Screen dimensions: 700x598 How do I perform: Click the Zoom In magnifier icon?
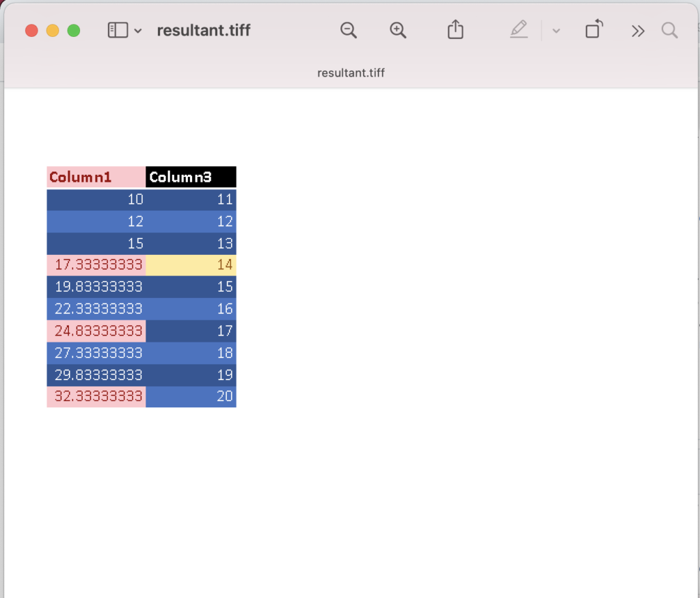click(x=398, y=30)
